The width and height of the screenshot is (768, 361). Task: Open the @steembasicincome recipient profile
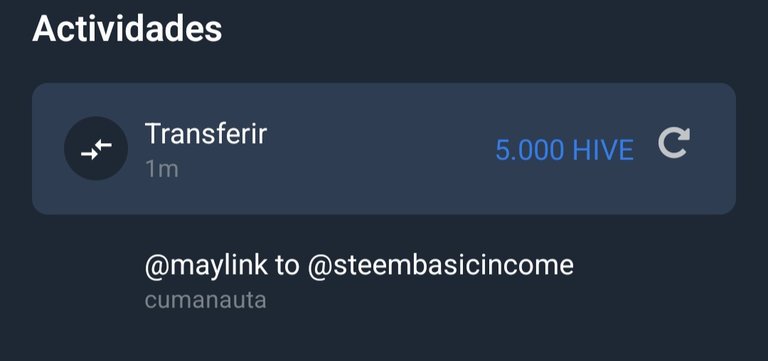coord(441,266)
